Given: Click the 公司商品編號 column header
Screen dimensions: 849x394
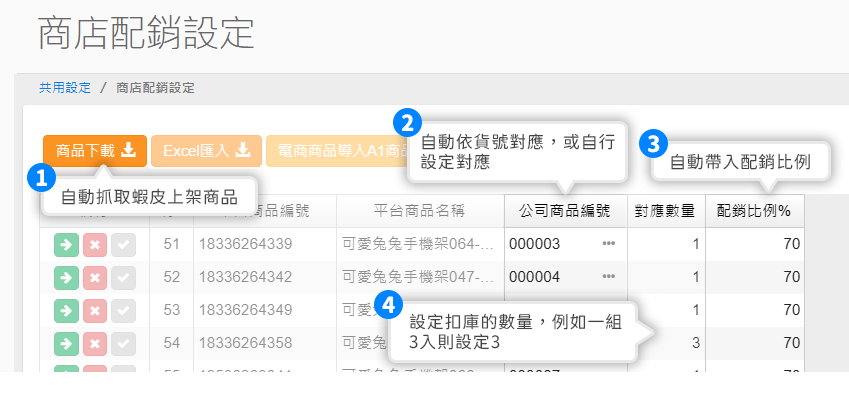Looking at the screenshot, I should [566, 211].
